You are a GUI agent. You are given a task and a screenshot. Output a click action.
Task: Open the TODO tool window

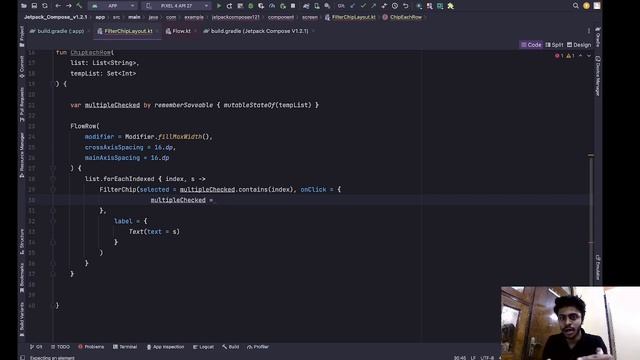point(60,347)
